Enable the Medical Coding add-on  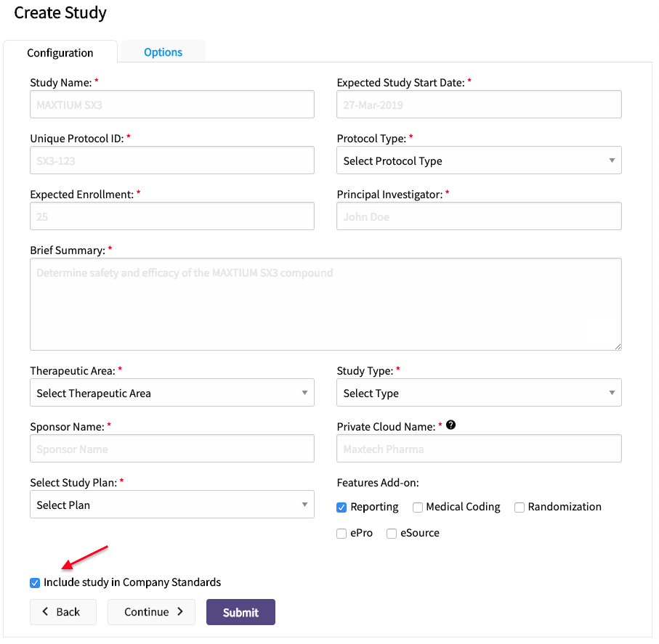[418, 508]
